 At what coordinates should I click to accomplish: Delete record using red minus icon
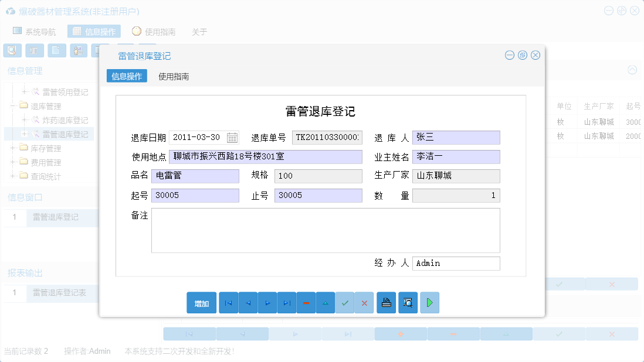[x=306, y=303]
